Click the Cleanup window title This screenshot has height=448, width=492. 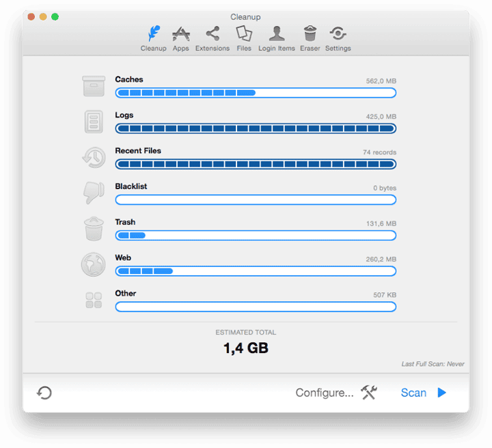coord(245,17)
